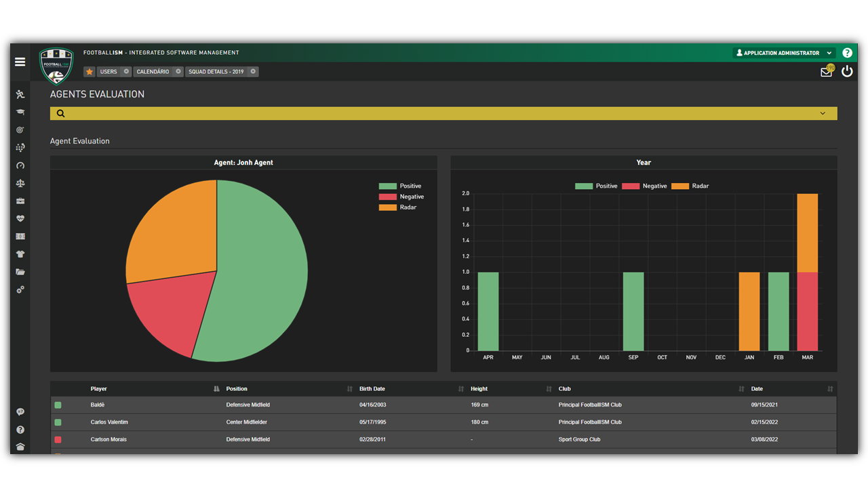Toggle Radar in Year bar chart legend
This screenshot has width=868, height=488.
pyautogui.click(x=690, y=186)
